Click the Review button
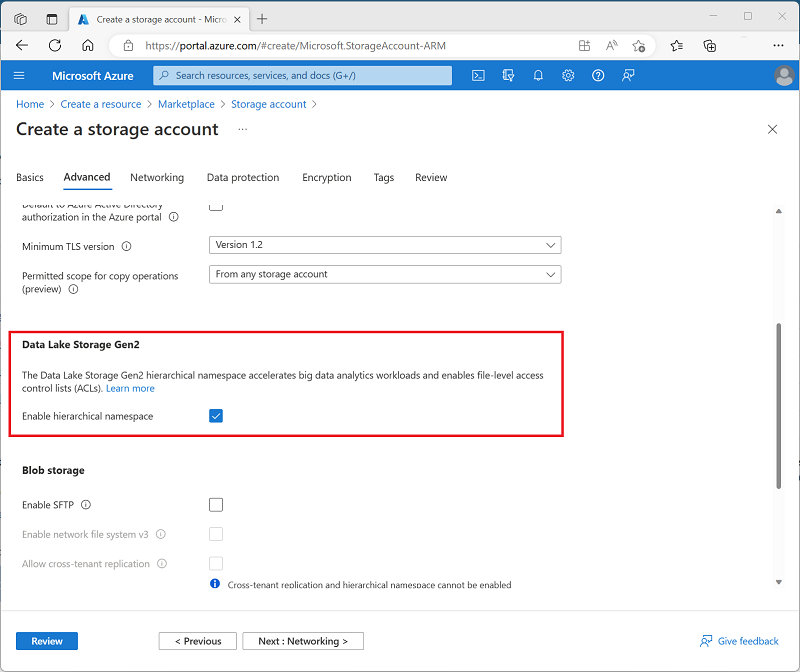 46,641
